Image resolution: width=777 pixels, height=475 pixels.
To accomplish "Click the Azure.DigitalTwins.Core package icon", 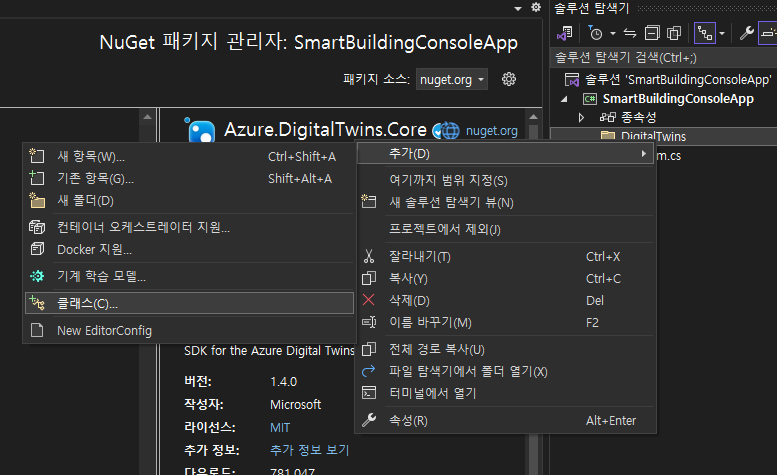I will pos(201,130).
